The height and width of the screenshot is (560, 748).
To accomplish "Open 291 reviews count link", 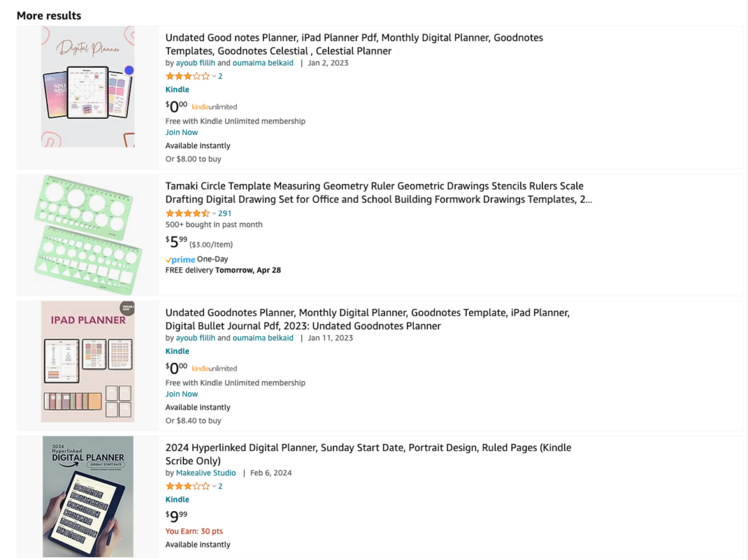I will [x=225, y=214].
